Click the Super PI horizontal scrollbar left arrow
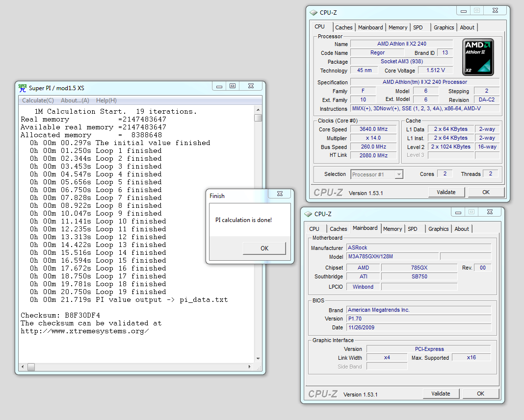524x420 pixels. click(x=23, y=367)
